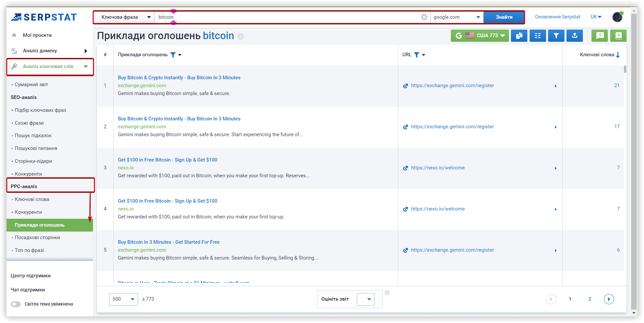This screenshot has height=323, width=644.
Task: Click Мої проєкти in sidebar
Action: [x=37, y=35]
